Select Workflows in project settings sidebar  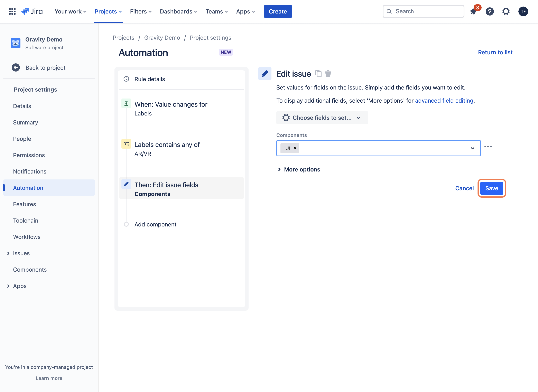point(27,237)
